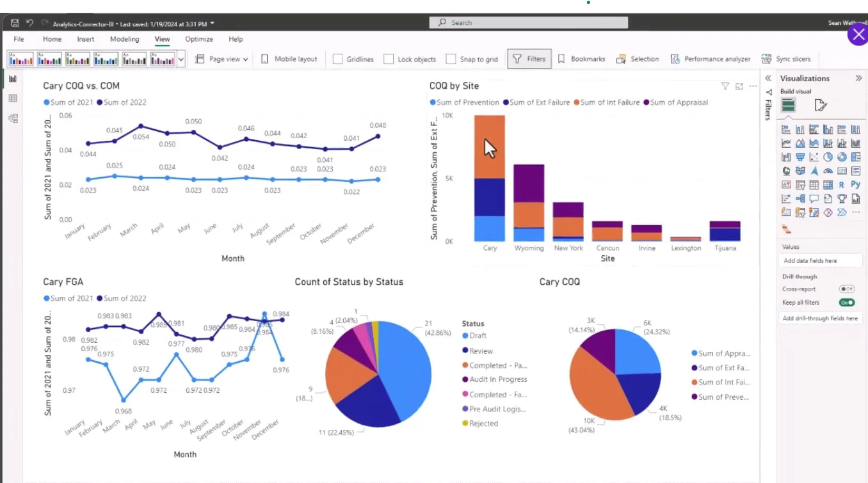Click the Undo arrow icon
The height and width of the screenshot is (483, 868).
tap(29, 23)
